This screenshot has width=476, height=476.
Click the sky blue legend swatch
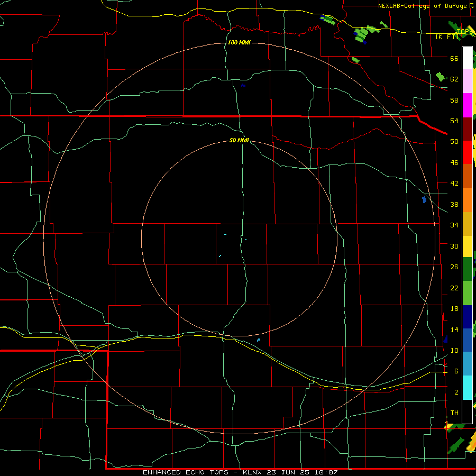click(467, 364)
